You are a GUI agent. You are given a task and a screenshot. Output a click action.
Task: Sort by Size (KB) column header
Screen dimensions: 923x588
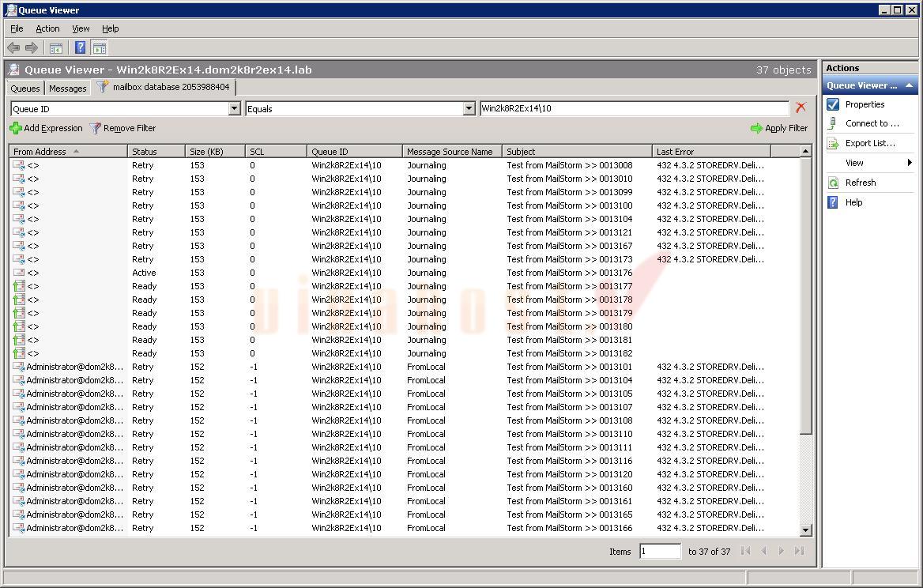pos(216,151)
